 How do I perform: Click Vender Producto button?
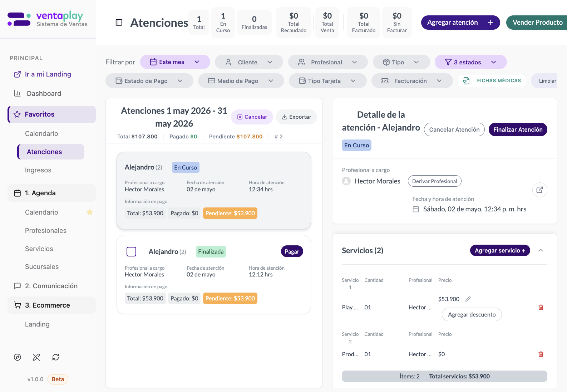(537, 23)
